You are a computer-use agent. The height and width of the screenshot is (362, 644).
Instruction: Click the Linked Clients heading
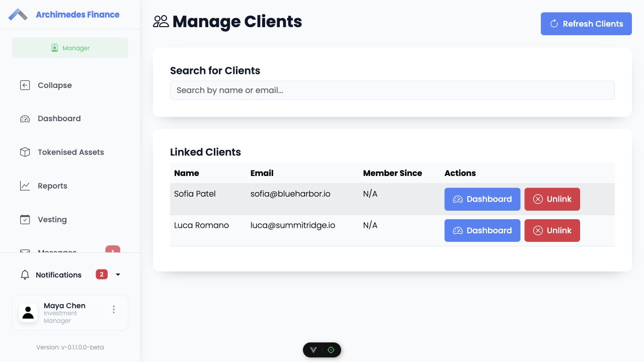pos(205,152)
